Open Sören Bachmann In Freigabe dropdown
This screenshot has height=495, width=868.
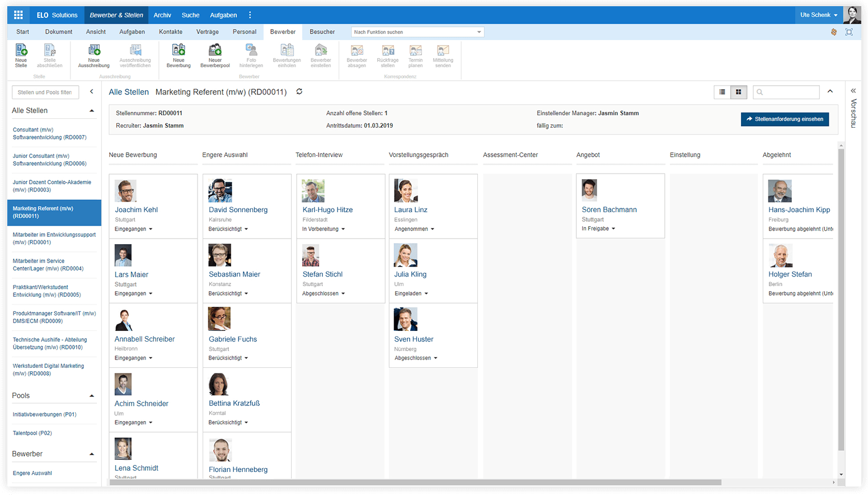(598, 228)
